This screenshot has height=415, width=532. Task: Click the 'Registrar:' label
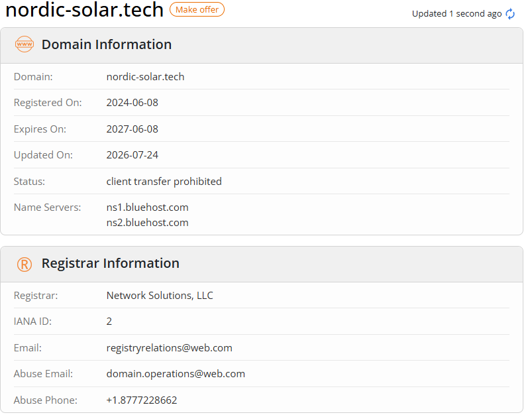pos(36,296)
